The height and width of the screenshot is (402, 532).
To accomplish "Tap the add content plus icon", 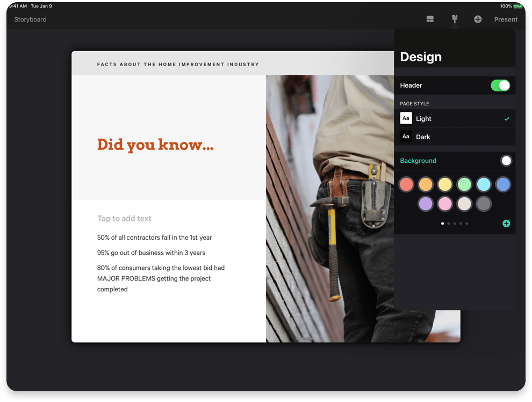I will pos(478,19).
